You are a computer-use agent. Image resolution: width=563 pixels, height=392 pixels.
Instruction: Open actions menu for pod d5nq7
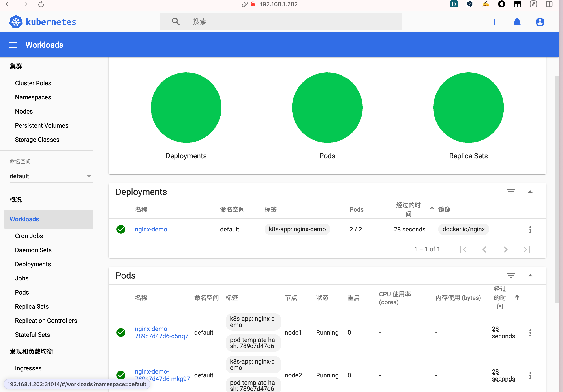[x=530, y=333]
